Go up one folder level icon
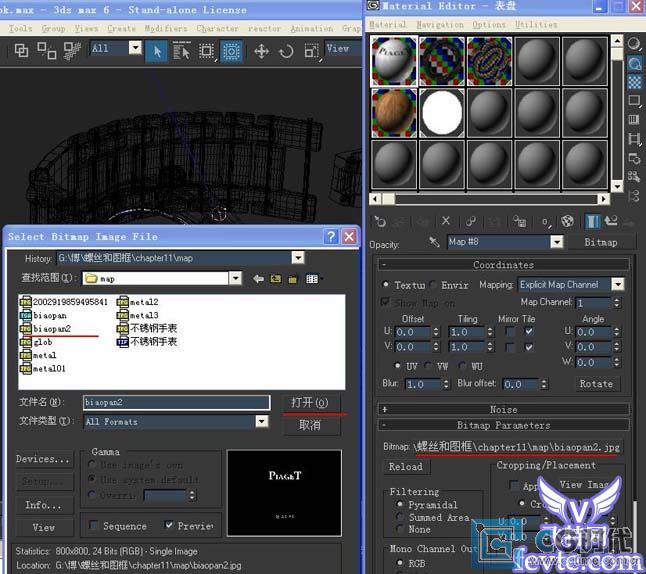The width and height of the screenshot is (646, 574). pyautogui.click(x=275, y=279)
